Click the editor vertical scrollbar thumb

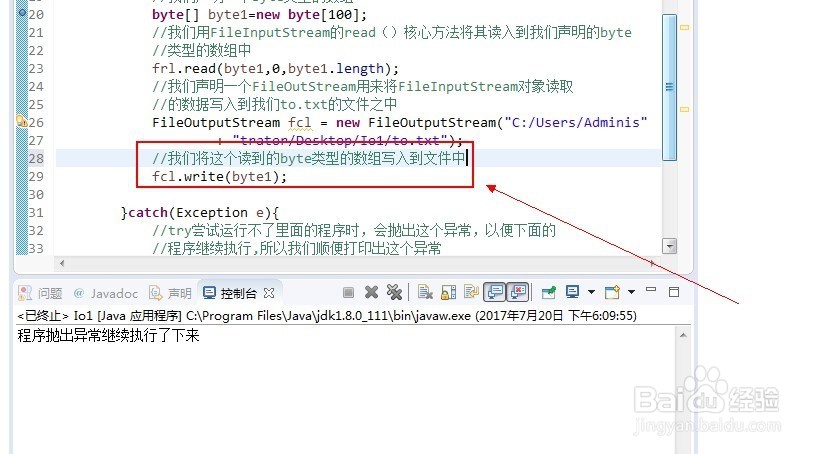[x=669, y=87]
